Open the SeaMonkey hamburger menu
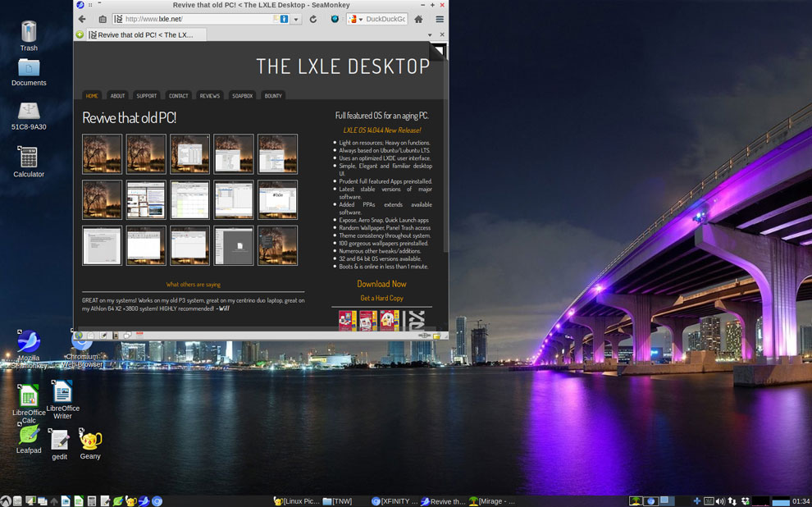Viewport: 812px width, 507px height. click(x=440, y=19)
